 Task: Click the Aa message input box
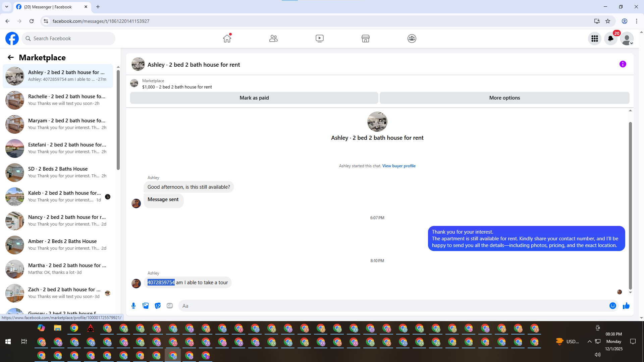tap(392, 306)
